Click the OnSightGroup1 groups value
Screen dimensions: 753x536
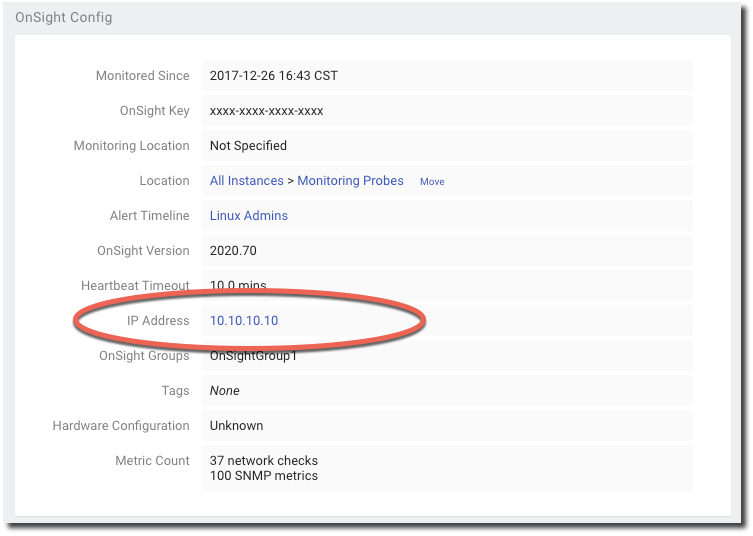coord(252,356)
